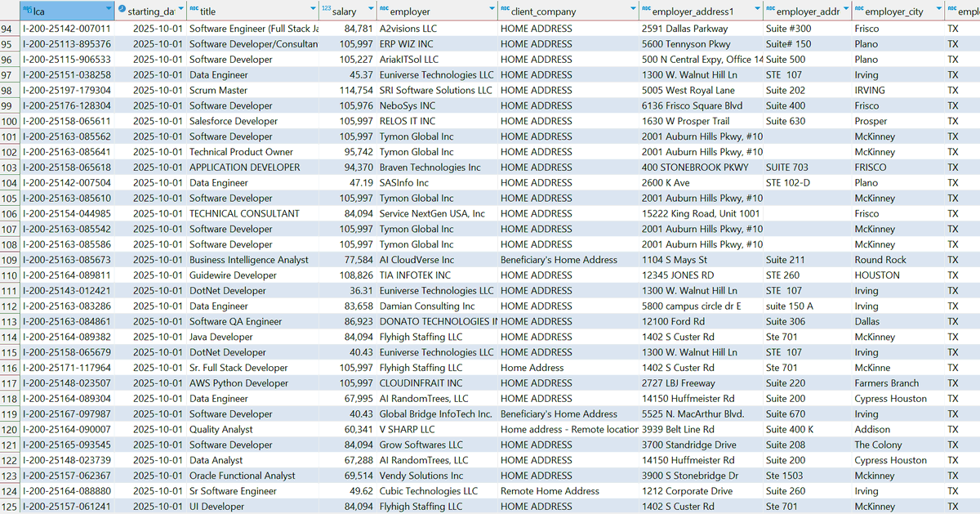This screenshot has width=980, height=514.
Task: Open the salary column filter dropdown arrow
Action: 371,10
